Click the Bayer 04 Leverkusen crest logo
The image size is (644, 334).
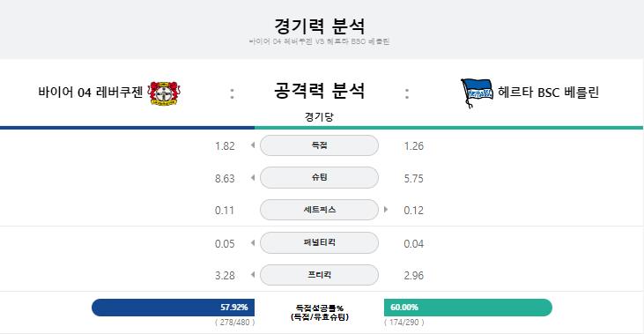[164, 93]
